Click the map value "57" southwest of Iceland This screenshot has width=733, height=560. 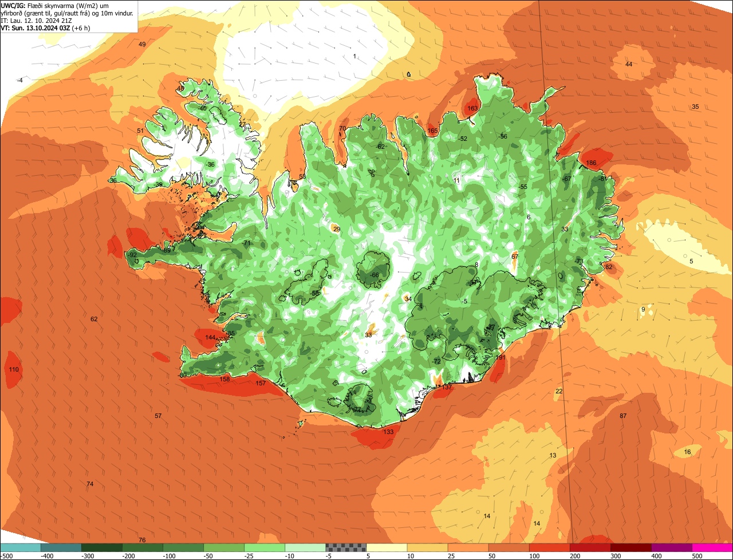[158, 416]
